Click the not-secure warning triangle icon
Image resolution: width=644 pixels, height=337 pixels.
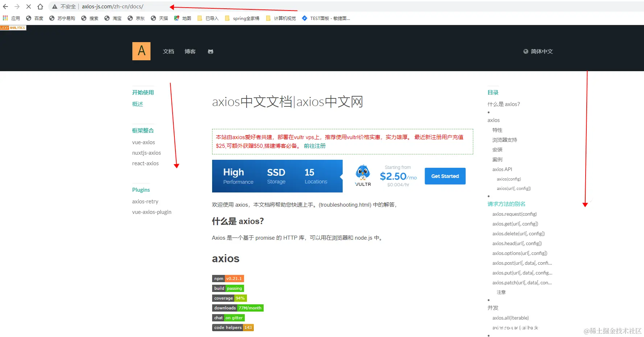(x=55, y=7)
